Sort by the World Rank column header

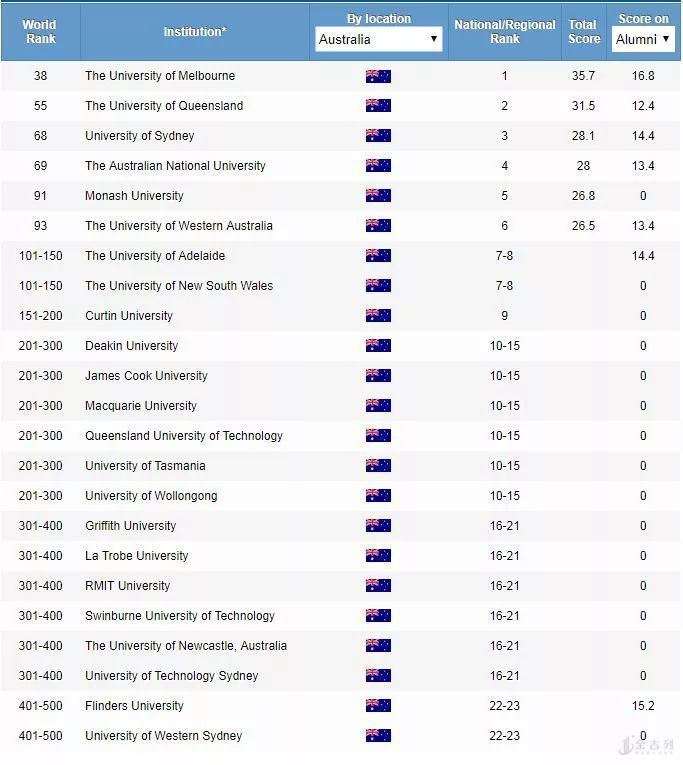click(x=39, y=32)
